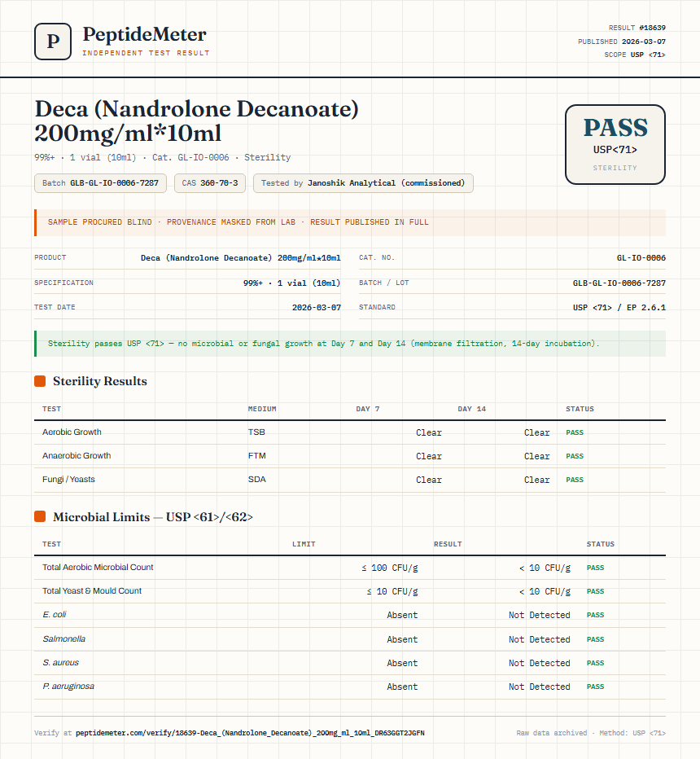Click the STATUS header in Sterility Results
700x759 pixels.
[x=580, y=409]
